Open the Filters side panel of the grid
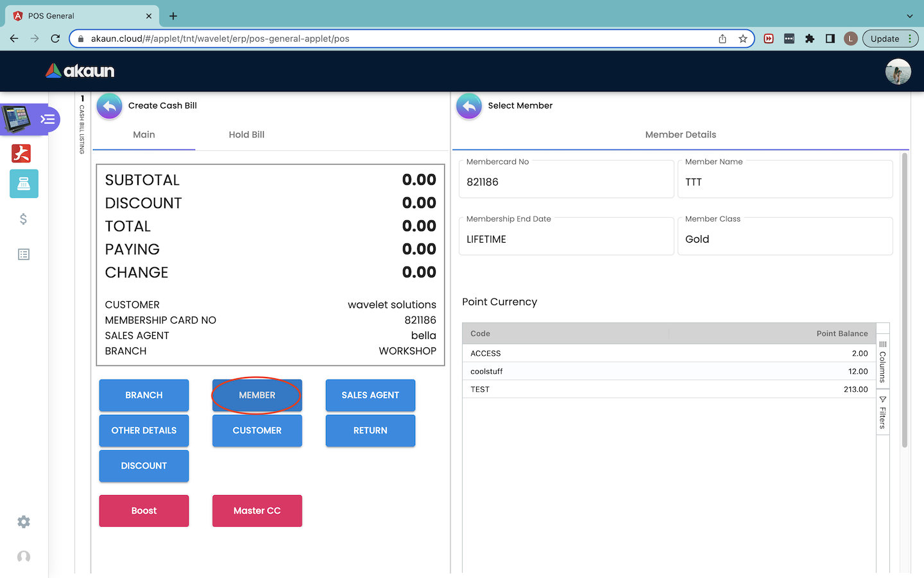The image size is (924, 578). (x=883, y=412)
